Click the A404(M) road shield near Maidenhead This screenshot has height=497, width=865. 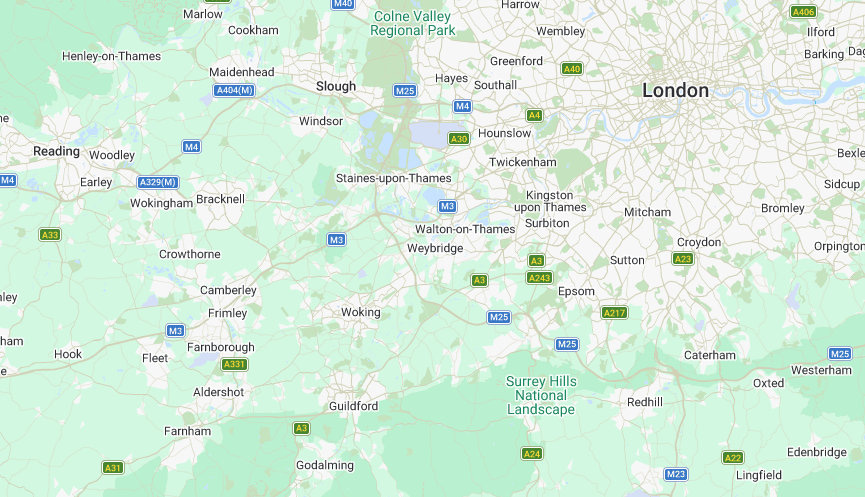coord(234,90)
